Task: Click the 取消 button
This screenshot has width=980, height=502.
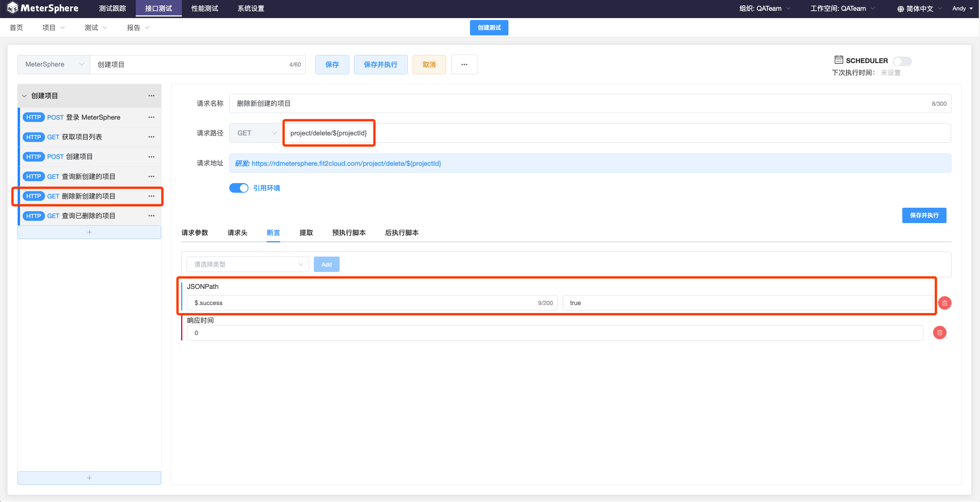Action: point(429,65)
